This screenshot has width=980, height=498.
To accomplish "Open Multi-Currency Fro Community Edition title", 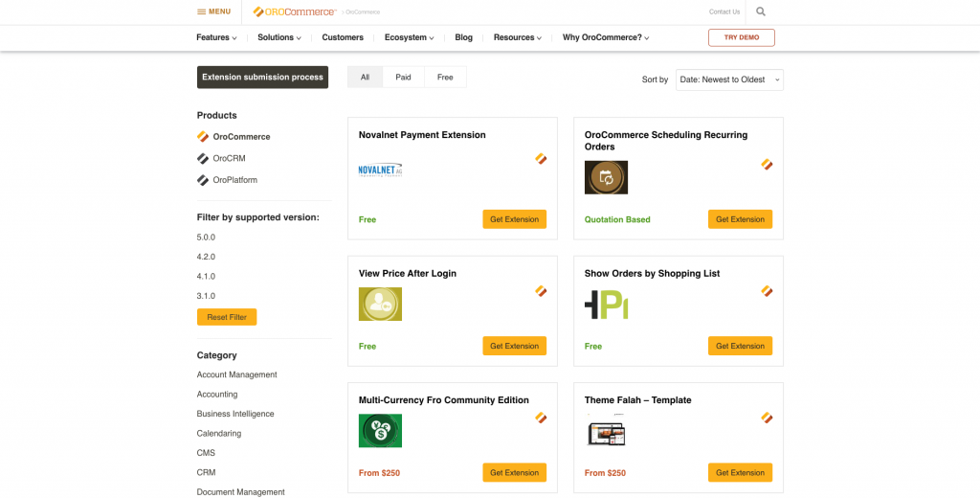I will 444,400.
